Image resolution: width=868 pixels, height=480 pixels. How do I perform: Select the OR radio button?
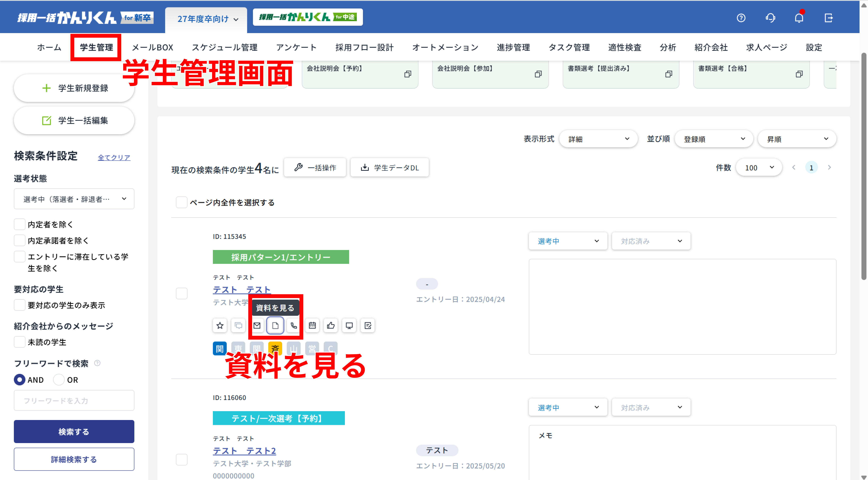[59, 380]
